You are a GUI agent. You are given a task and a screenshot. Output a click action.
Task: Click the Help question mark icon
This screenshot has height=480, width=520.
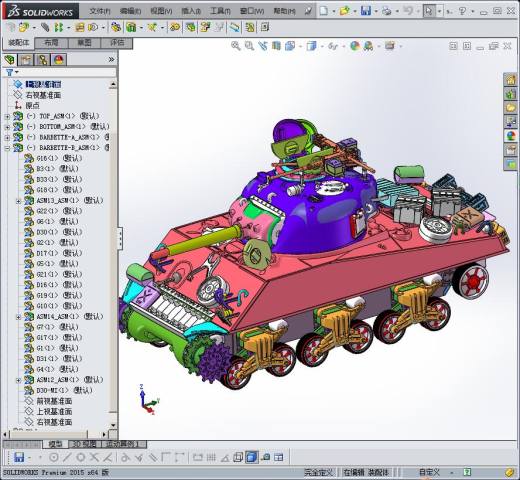pos(462,11)
